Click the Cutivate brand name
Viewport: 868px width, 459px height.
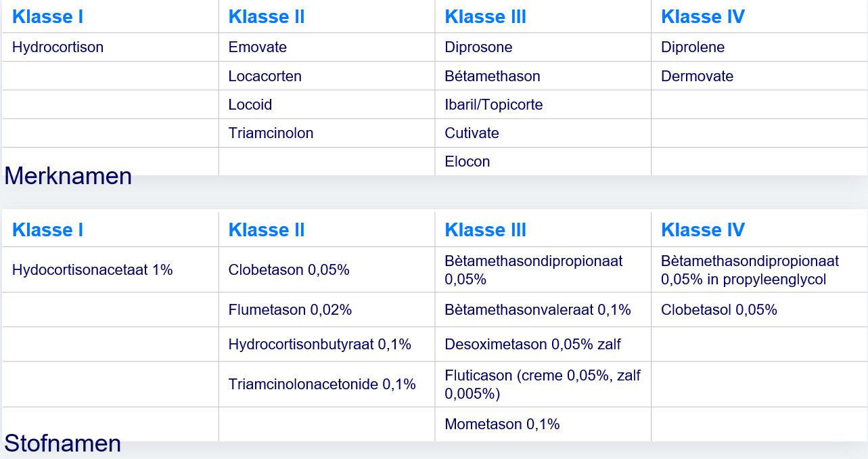[x=472, y=133]
